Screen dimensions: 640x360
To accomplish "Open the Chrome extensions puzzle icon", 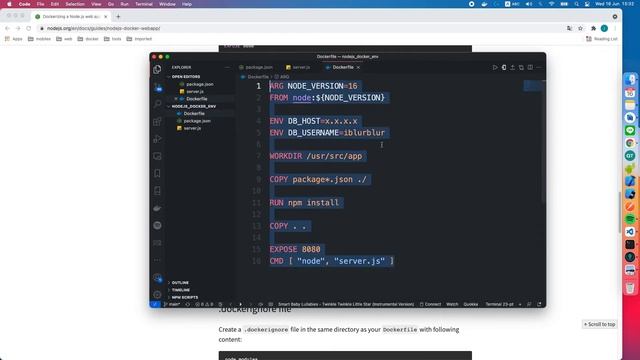I will 593,28.
